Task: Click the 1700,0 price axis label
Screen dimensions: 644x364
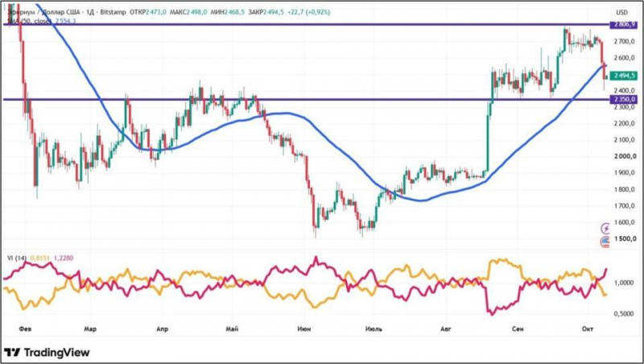Action: tap(625, 206)
